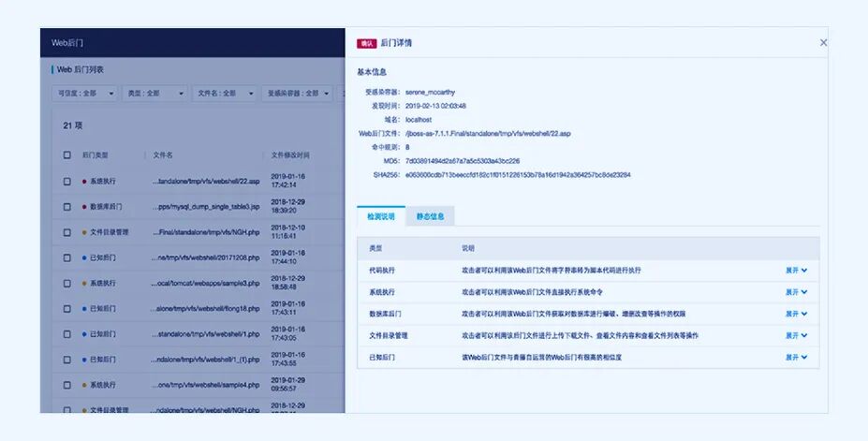Expand the 系统执行 detection row with 展开
868x441 pixels.
pyautogui.click(x=796, y=291)
